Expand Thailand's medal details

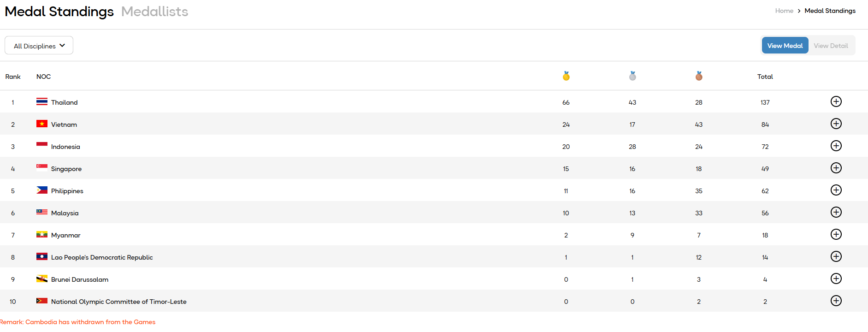[x=836, y=101]
